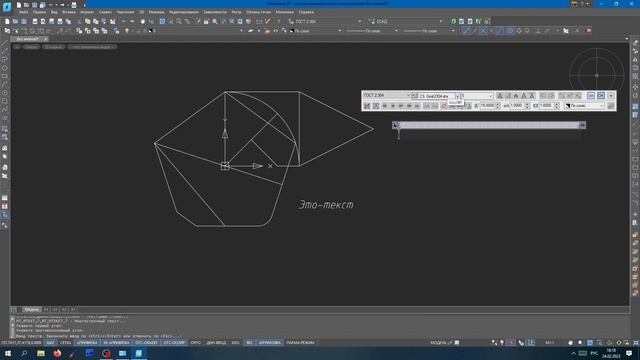Toggle 3D оПРИВЯЗКА in status bar
Image resolution: width=640 pixels, height=360 pixels.
(116, 342)
